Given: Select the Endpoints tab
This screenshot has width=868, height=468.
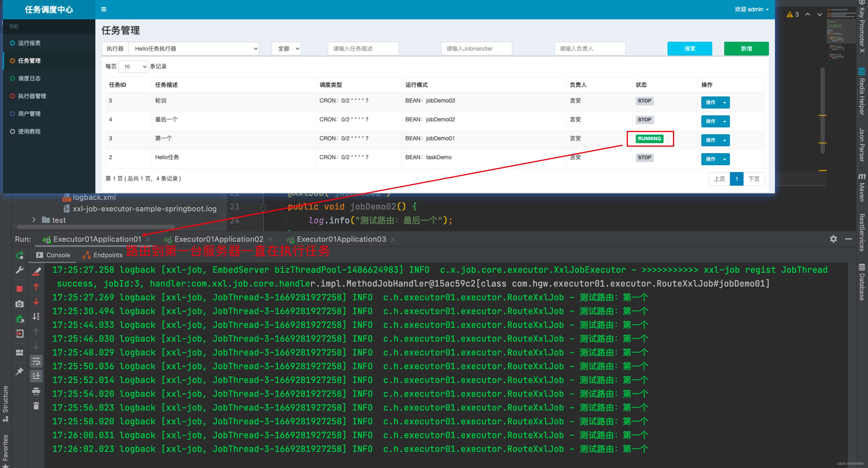Looking at the screenshot, I should (x=103, y=255).
